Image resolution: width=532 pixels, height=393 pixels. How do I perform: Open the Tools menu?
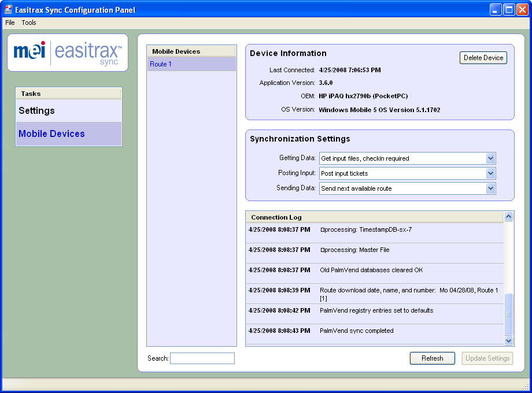coord(29,23)
